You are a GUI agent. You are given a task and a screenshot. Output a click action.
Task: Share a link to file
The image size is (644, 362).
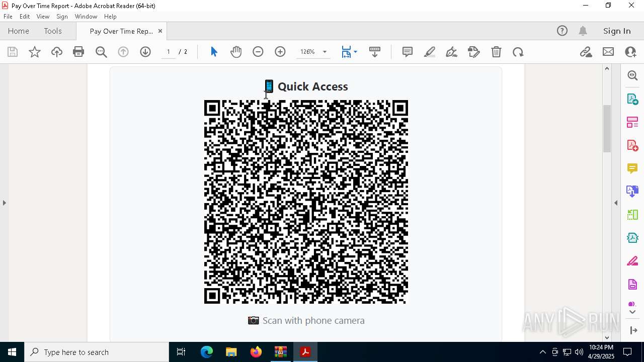pyautogui.click(x=586, y=52)
